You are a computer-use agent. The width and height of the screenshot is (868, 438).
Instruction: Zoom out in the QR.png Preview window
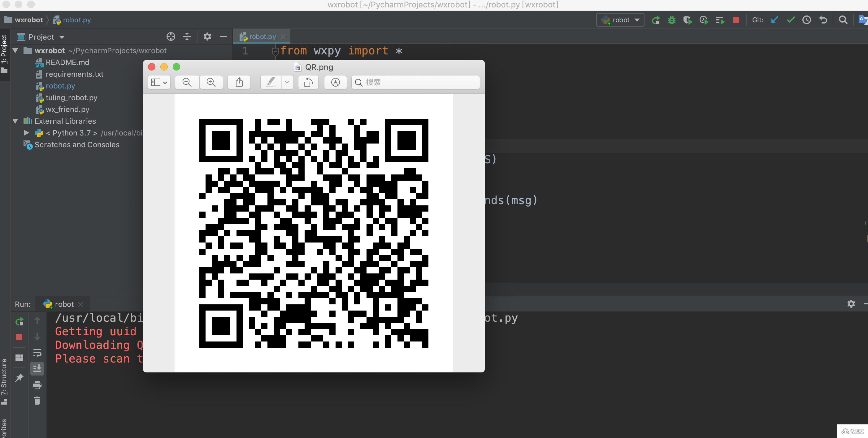pos(187,83)
